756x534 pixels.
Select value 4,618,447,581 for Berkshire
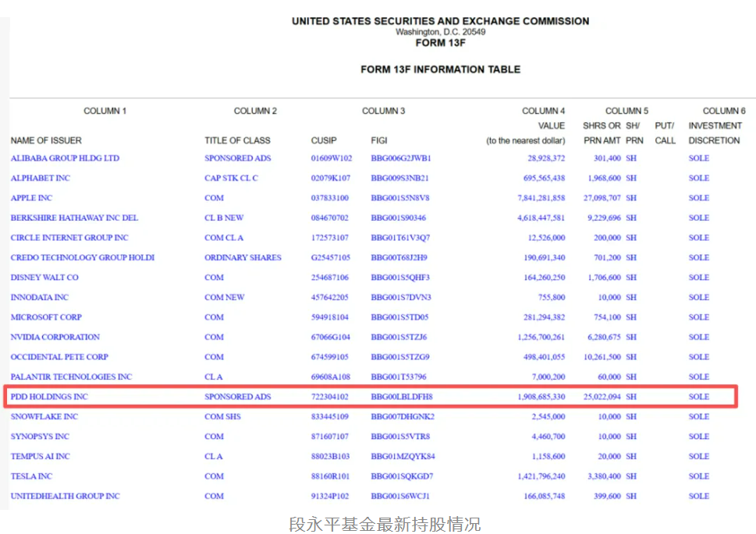pos(541,217)
